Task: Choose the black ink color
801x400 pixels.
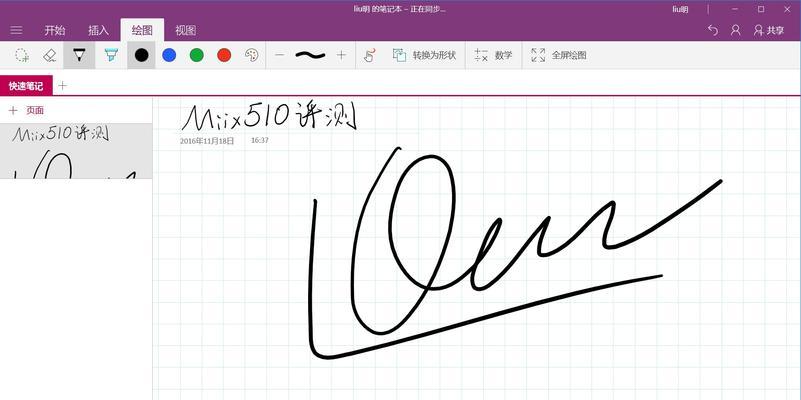Action: [x=142, y=55]
